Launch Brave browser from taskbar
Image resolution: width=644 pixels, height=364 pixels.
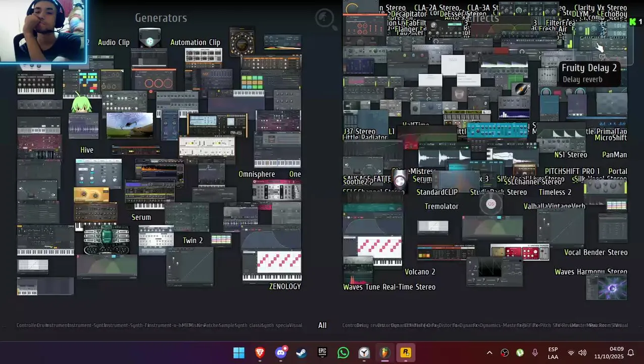click(260, 352)
